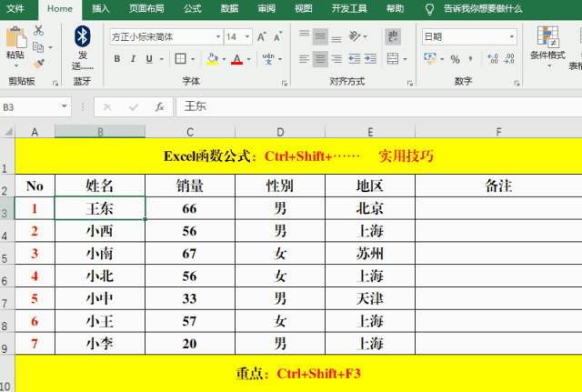Screen dimensions: 582x392
Task: Apply the yellow fill color
Action: pos(212,59)
